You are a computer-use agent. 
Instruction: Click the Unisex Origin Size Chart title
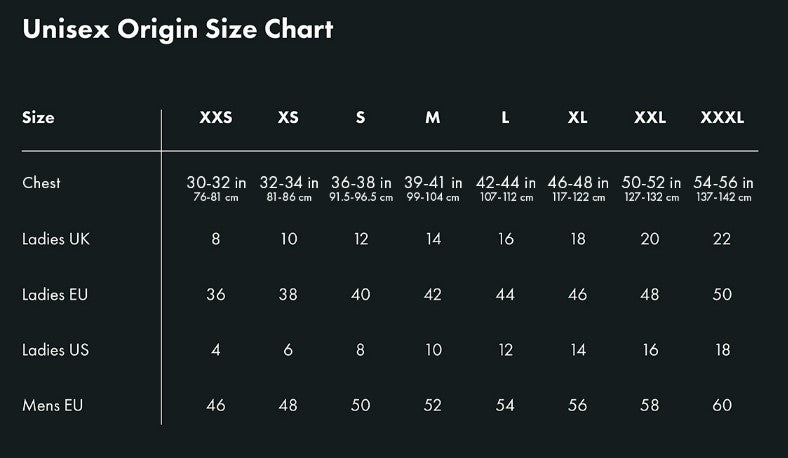coord(178,30)
